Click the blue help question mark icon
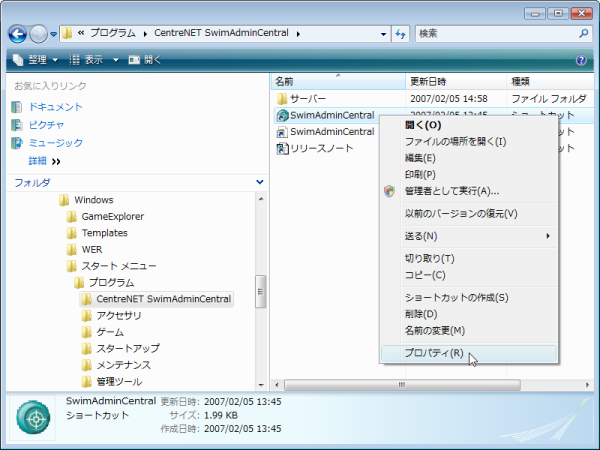 (x=581, y=60)
